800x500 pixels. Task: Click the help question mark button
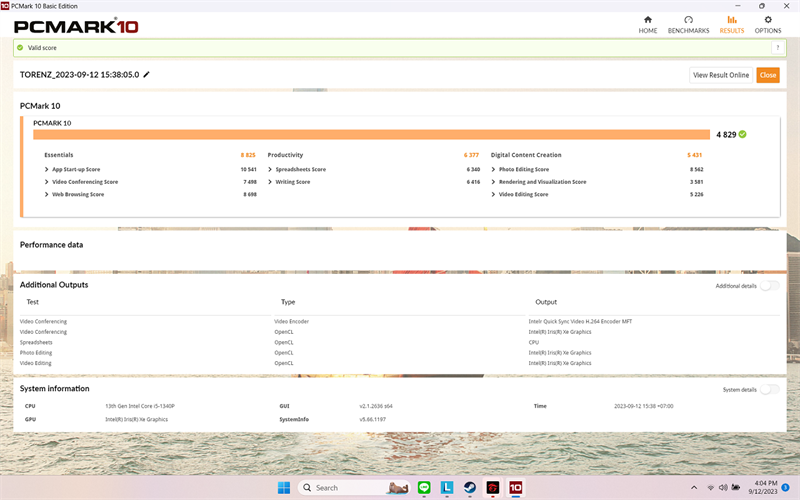tap(777, 47)
